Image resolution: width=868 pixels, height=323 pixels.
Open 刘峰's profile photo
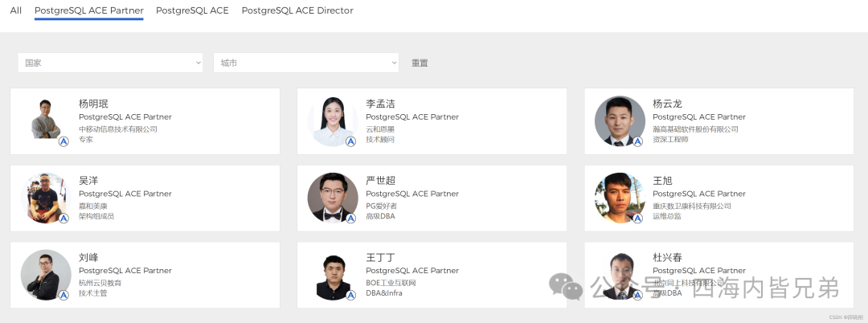(46, 275)
